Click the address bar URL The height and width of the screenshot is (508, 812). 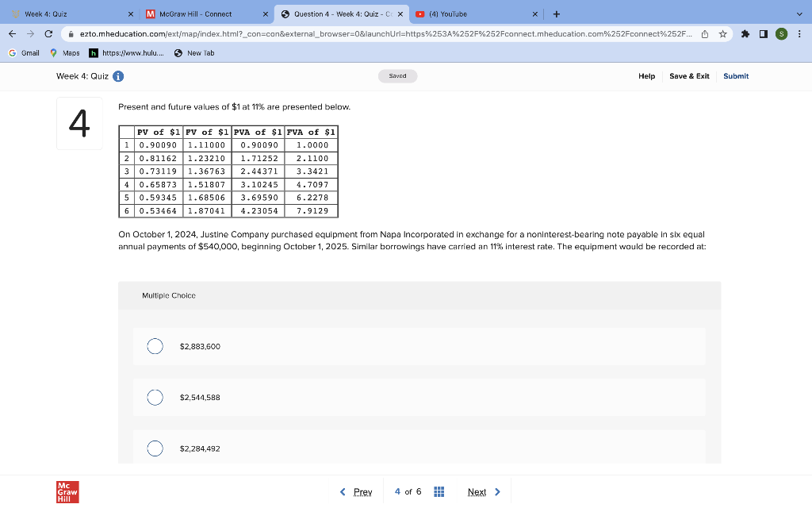coord(386,34)
